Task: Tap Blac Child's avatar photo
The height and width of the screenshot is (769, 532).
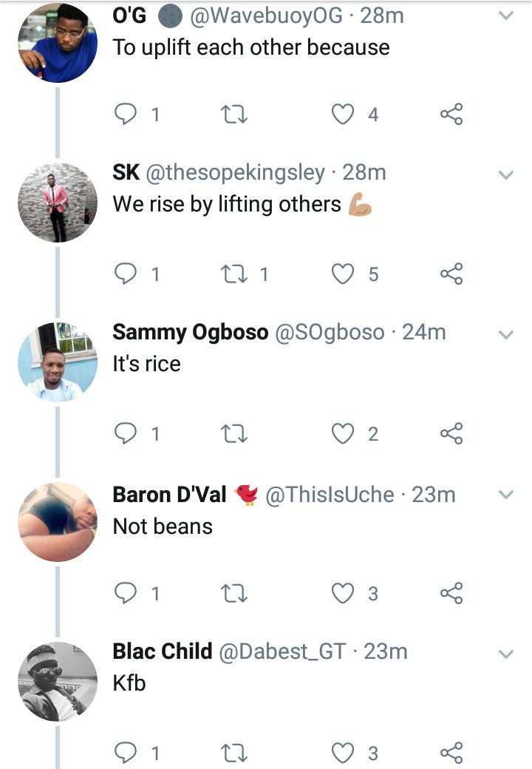Action: click(x=57, y=682)
